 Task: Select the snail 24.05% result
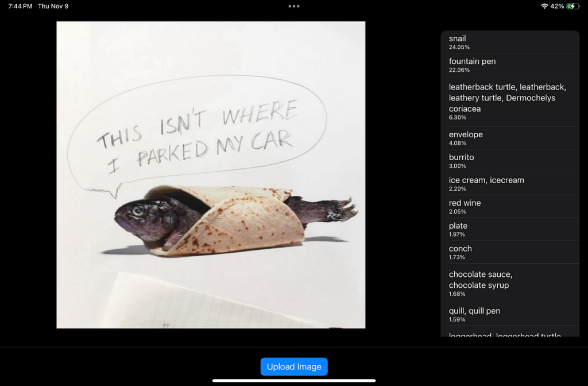point(510,43)
